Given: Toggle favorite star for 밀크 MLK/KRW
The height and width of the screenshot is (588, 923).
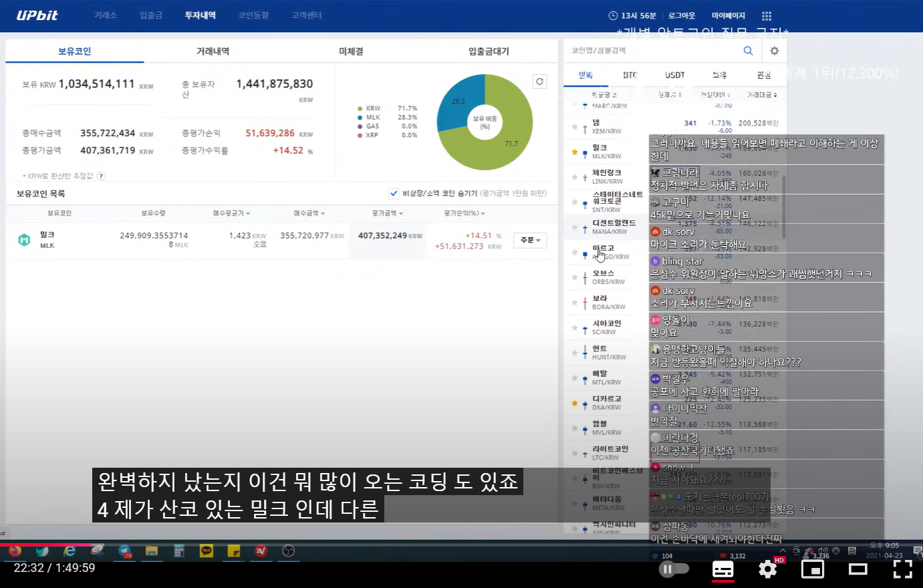Looking at the screenshot, I should click(x=575, y=152).
